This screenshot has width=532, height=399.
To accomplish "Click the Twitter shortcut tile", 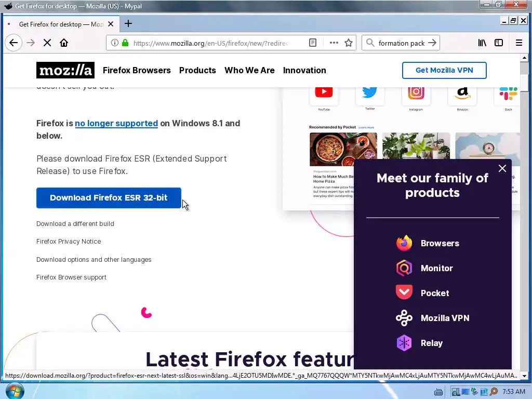I will (x=370, y=96).
